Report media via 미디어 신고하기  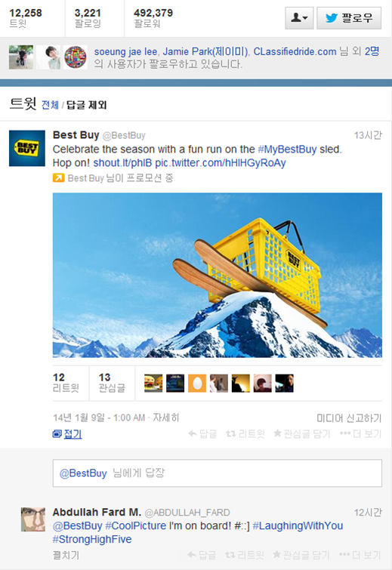click(x=349, y=418)
